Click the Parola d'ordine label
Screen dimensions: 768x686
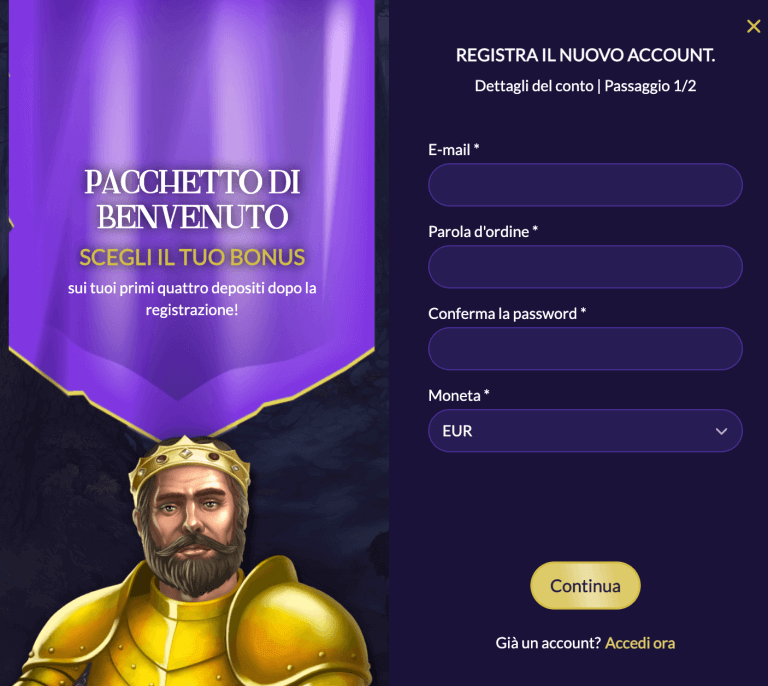pos(483,231)
